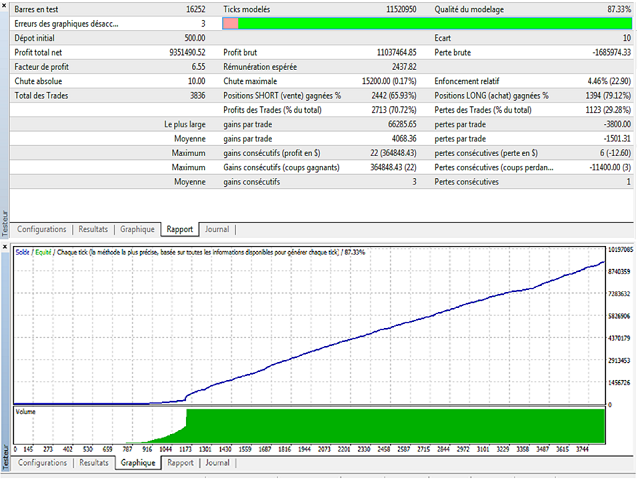Screen dimensions: 640x480
Task: Select the Rapport tab in upper panel
Action: pos(180,229)
